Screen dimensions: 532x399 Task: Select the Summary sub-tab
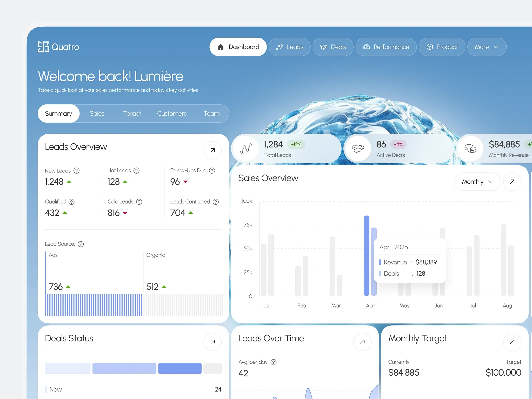[58, 114]
